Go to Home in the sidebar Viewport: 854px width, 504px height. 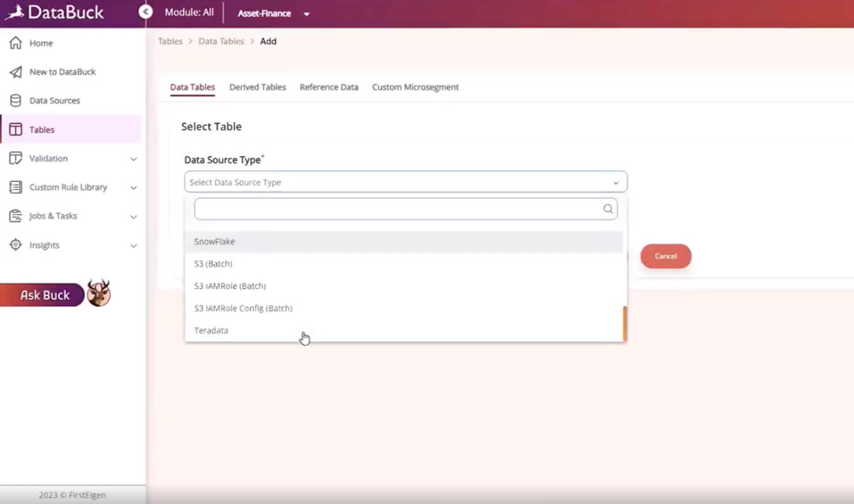click(71, 43)
